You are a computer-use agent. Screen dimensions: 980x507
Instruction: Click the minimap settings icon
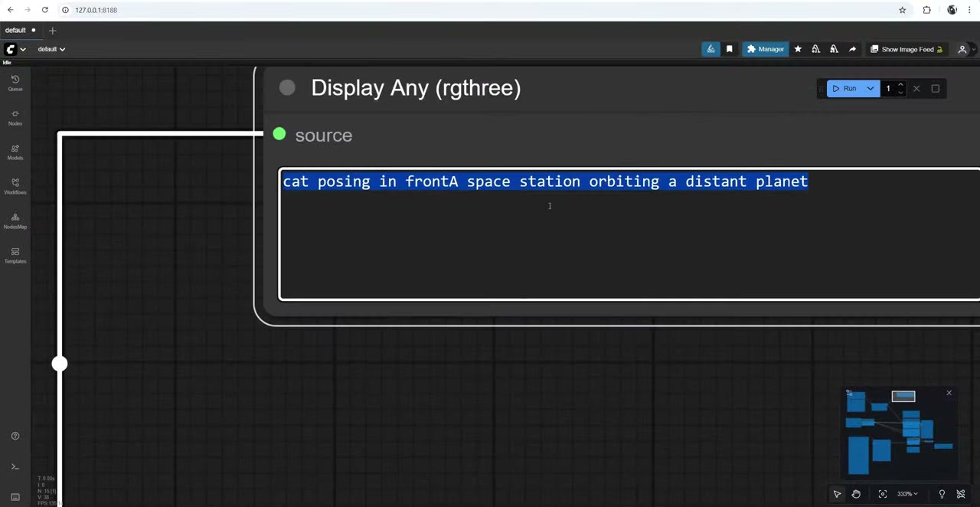coord(849,393)
